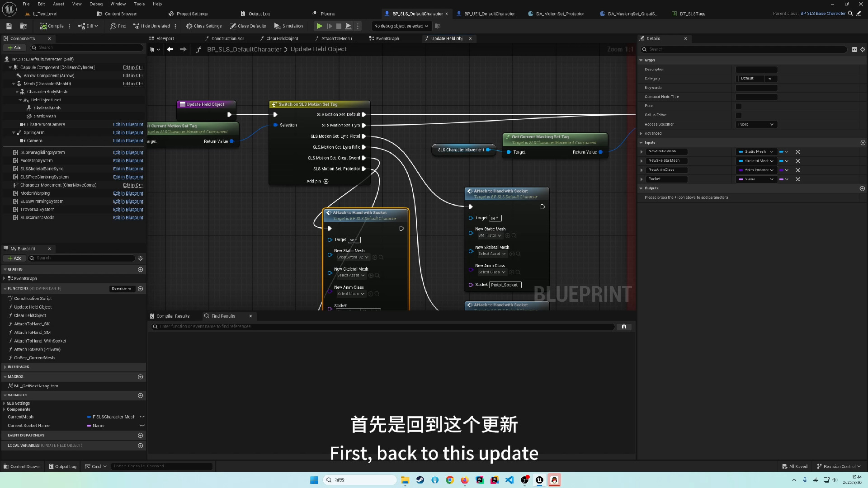868x488 pixels.
Task: Click the Stop playback button
Action: [x=339, y=26]
